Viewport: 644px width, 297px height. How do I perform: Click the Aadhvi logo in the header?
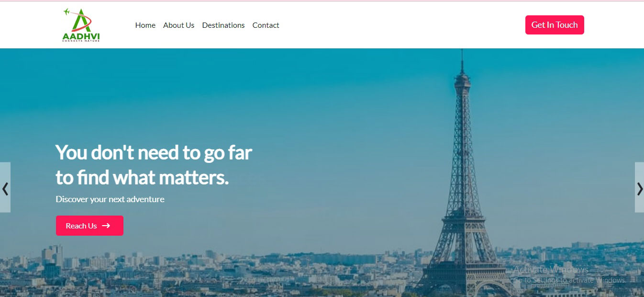coord(81,25)
